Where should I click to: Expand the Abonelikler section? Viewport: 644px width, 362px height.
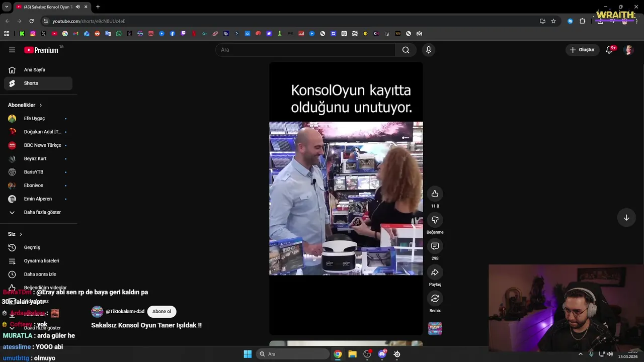pos(25,105)
